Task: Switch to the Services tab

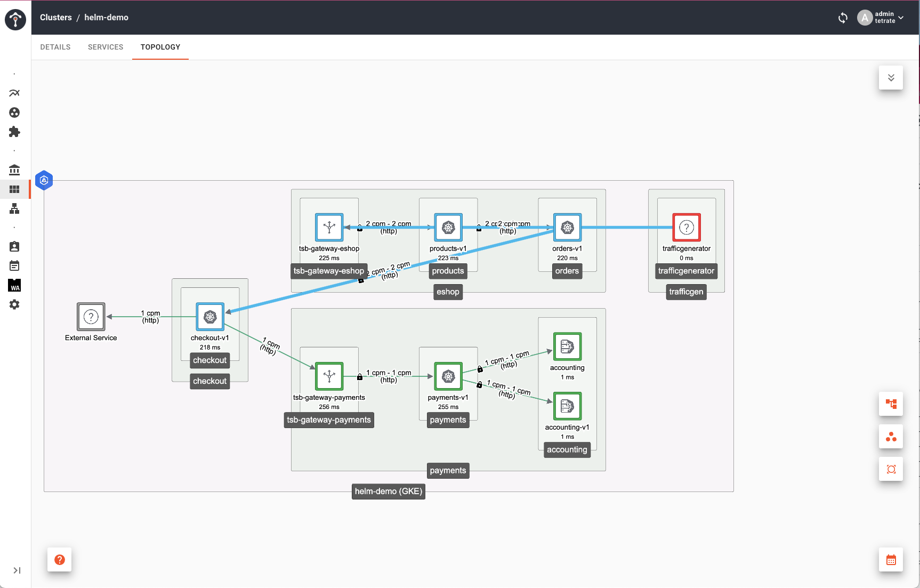Action: (106, 47)
